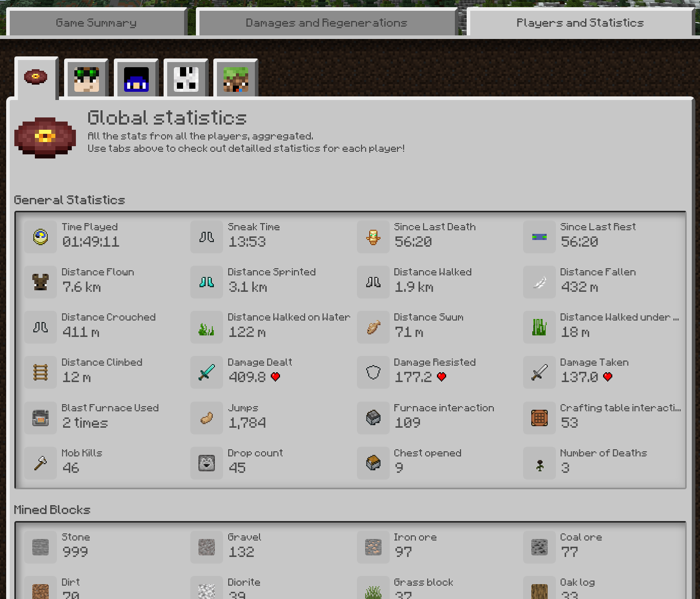Click the Distance Sprinted diamond boots icon

tap(207, 282)
